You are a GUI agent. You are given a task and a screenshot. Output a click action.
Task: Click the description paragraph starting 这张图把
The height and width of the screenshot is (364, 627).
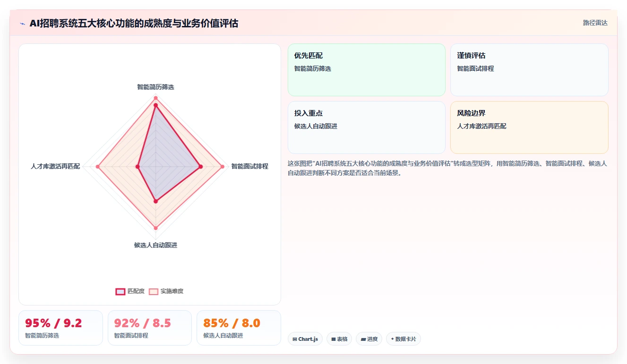click(x=447, y=168)
